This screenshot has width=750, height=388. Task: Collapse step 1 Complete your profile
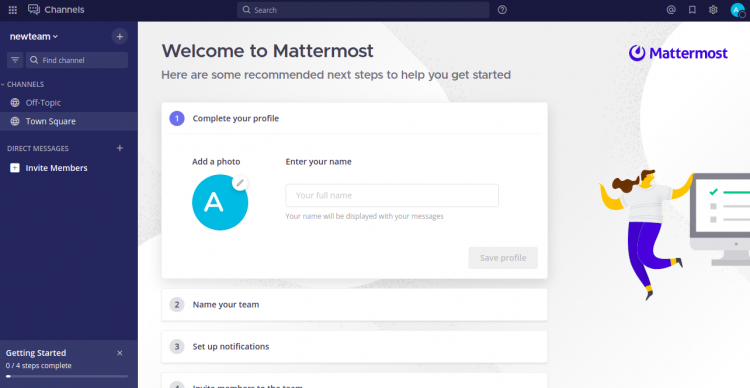(x=354, y=118)
